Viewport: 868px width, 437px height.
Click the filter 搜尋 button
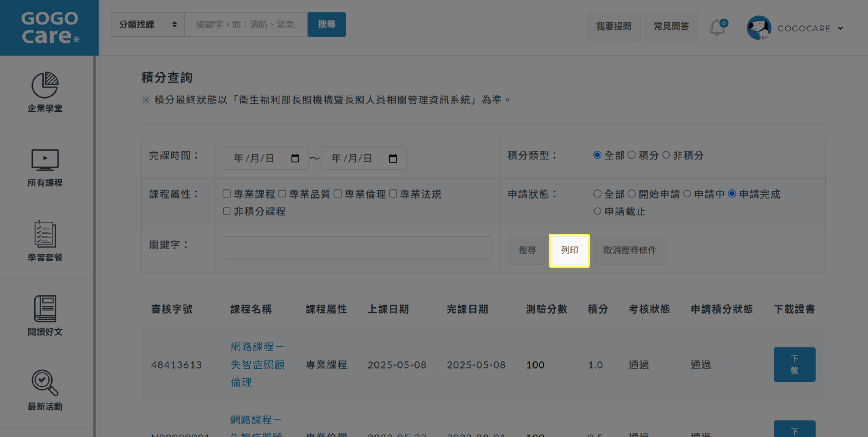(x=527, y=250)
